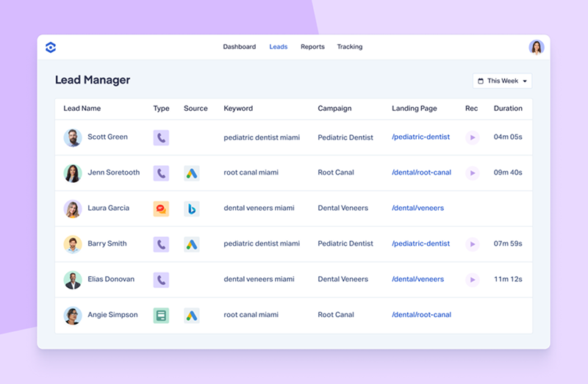Click the Keyword column header

(238, 109)
